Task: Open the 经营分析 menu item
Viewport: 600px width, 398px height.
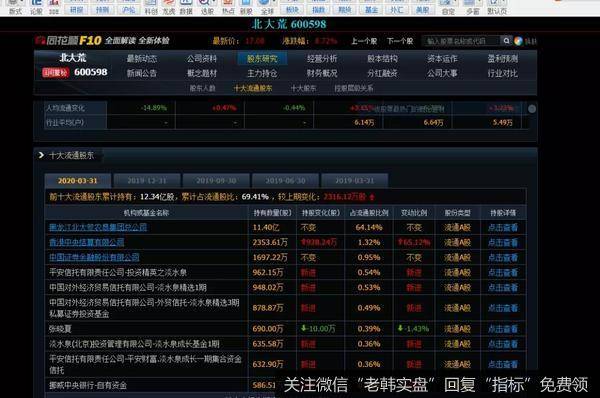Action: pyautogui.click(x=322, y=59)
